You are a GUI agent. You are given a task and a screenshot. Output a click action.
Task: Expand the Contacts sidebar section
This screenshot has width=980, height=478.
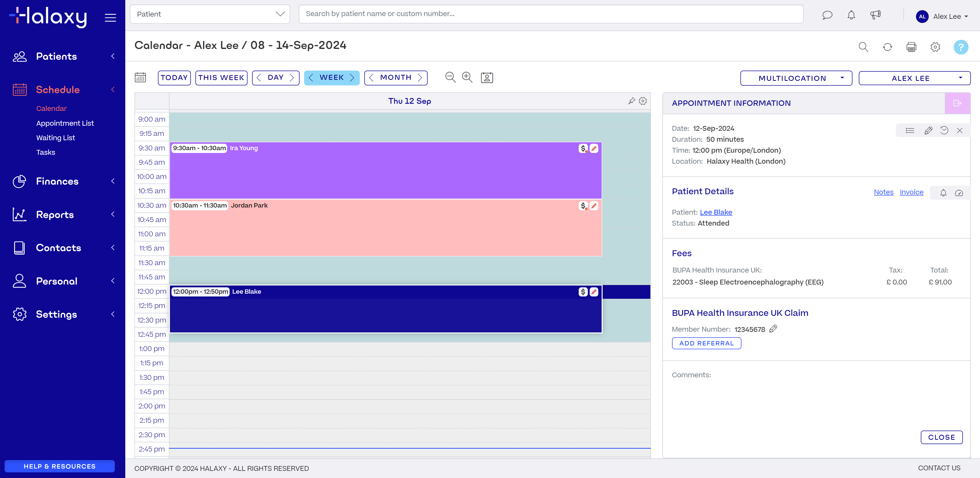[x=63, y=248]
